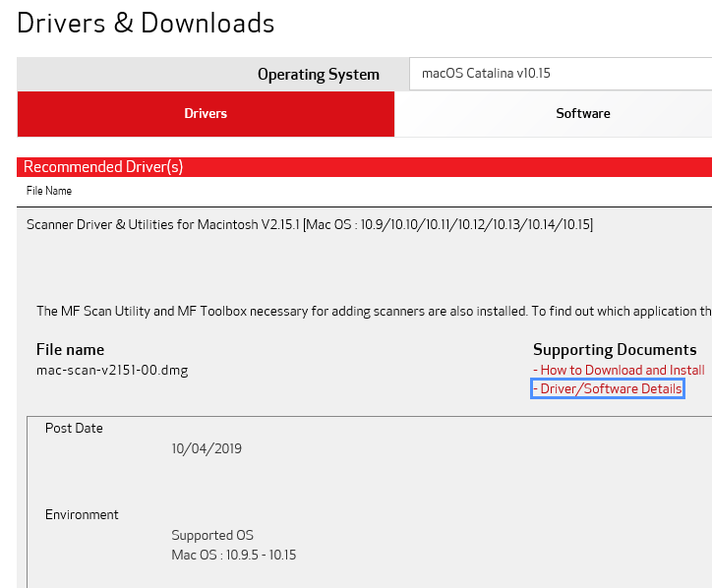Viewport: 712px width, 588px height.
Task: Click the empty space below the Post Date value
Action: 295,482
